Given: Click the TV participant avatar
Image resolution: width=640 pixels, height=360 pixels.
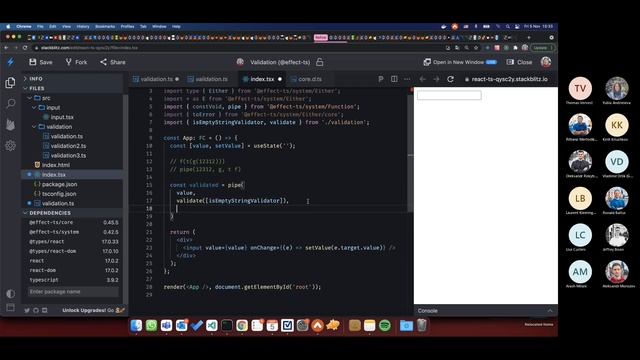Looking at the screenshot, I should coord(580,88).
